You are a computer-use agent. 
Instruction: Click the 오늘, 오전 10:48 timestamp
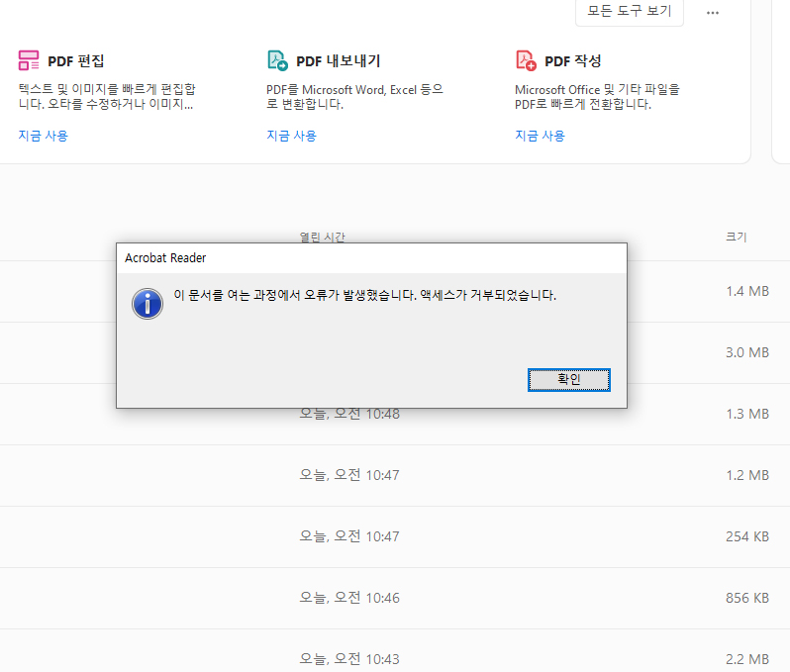point(349,414)
